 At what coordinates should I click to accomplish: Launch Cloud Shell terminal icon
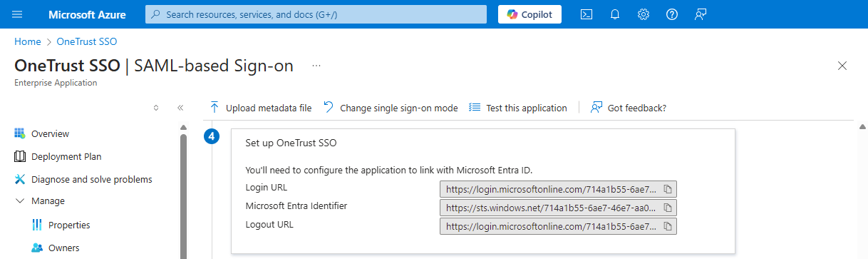[587, 14]
